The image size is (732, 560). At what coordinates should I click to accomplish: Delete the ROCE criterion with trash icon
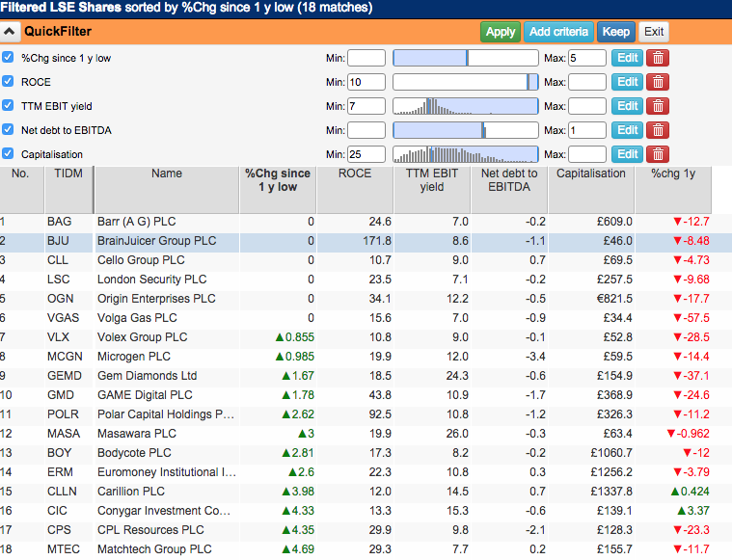[658, 82]
